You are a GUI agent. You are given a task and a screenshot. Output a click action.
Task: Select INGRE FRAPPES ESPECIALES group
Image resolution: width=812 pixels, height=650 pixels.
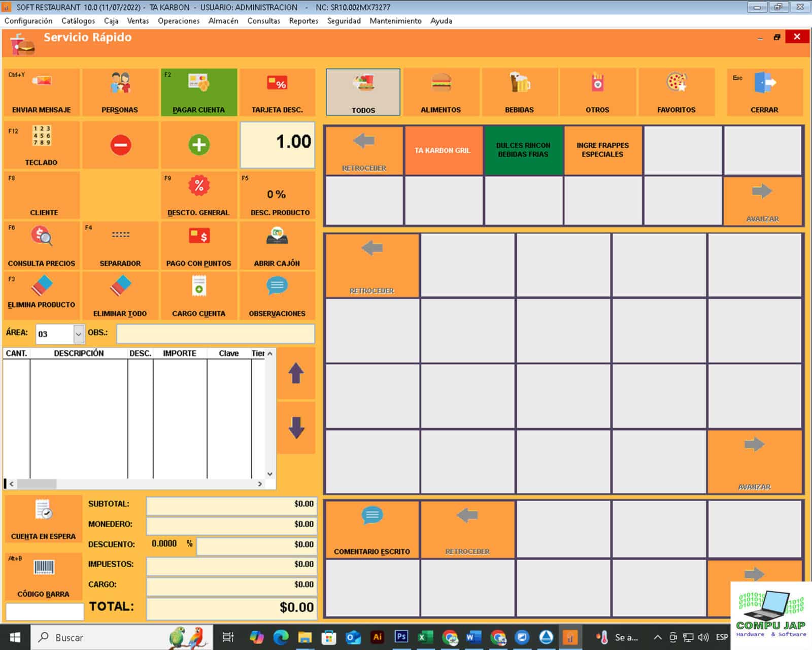(603, 150)
